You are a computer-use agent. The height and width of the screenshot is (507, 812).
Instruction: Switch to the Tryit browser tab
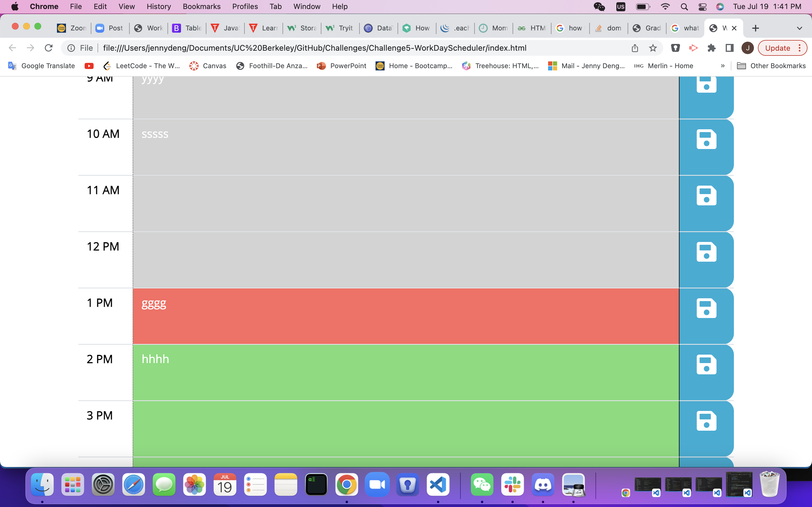340,28
